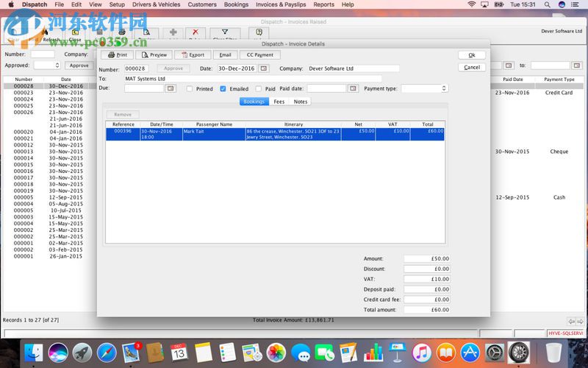Click 'Credit Card' payment type cell
The width and height of the screenshot is (588, 368).
click(559, 93)
